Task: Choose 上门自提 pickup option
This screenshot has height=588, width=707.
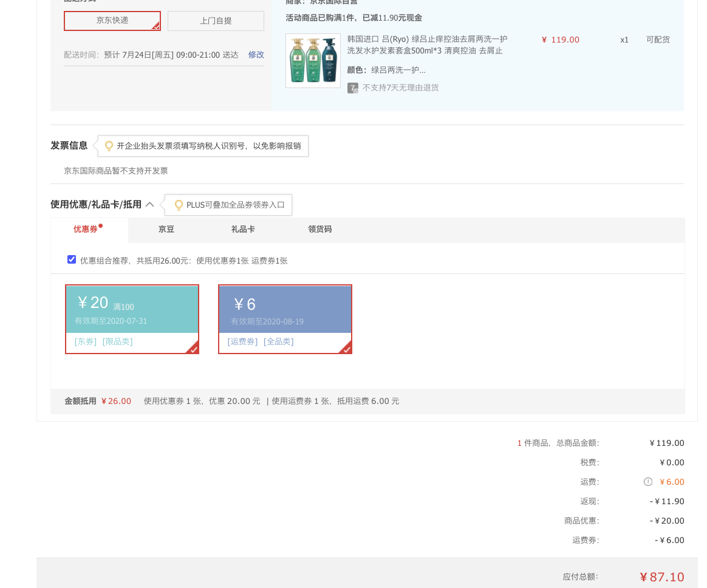Action: tap(216, 21)
